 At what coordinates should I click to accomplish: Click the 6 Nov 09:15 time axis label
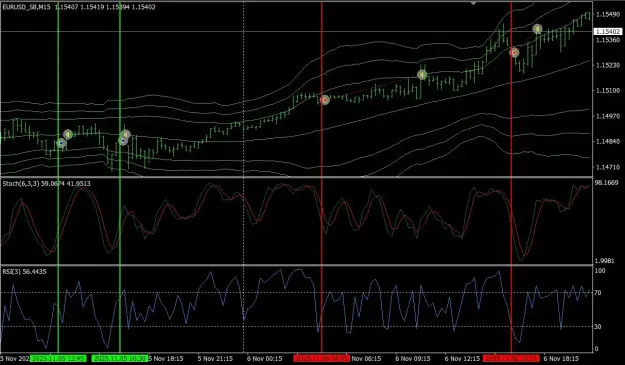413,359
